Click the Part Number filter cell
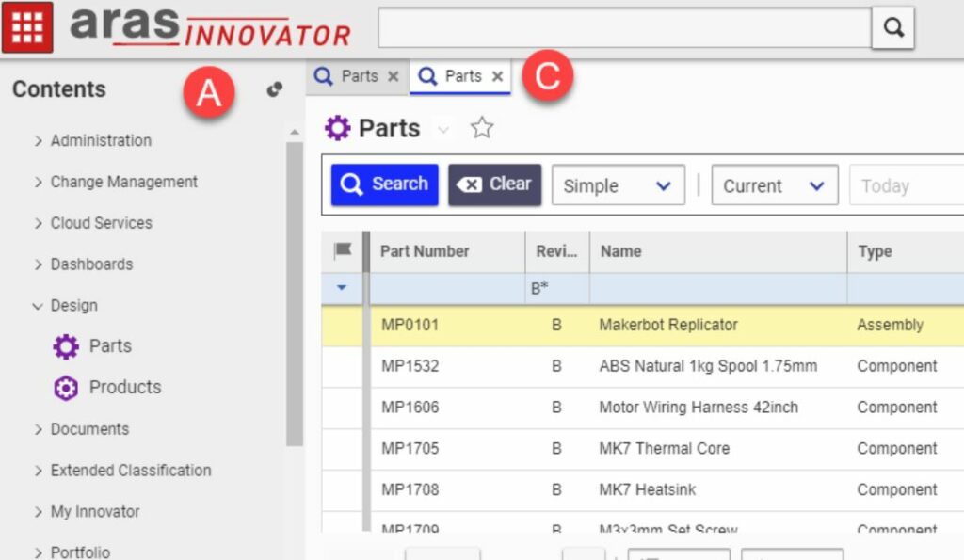 (x=447, y=288)
